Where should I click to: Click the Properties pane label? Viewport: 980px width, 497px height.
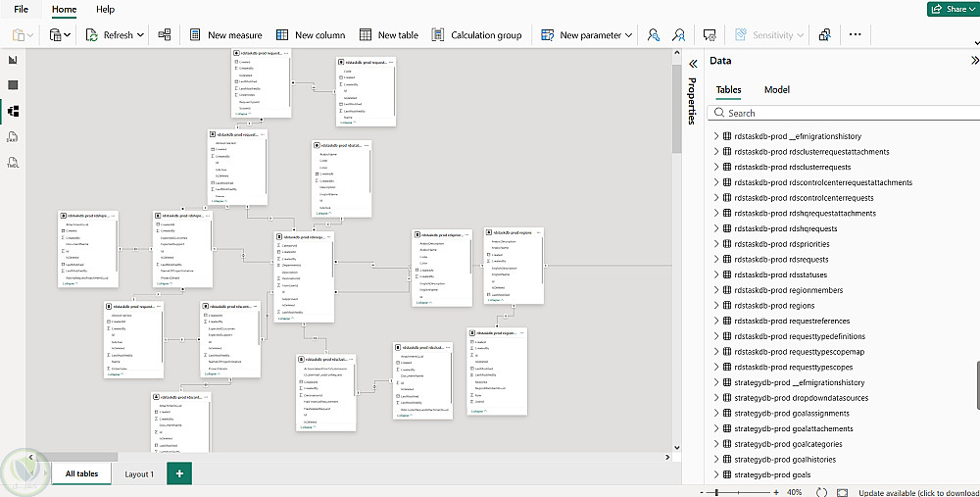692,101
